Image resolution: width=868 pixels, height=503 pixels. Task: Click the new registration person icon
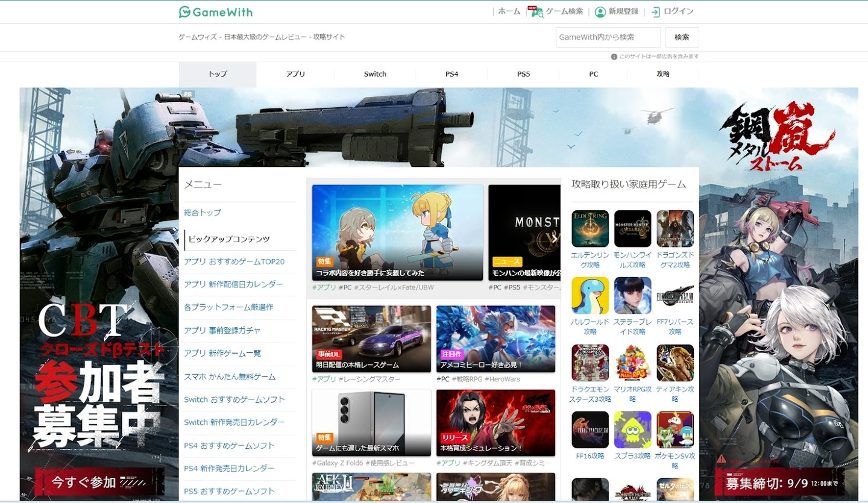[x=600, y=12]
